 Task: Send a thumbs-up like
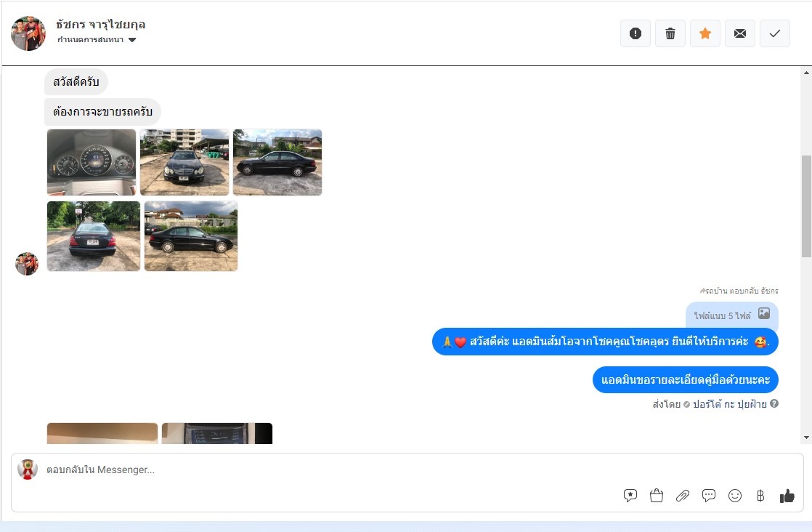(x=787, y=496)
